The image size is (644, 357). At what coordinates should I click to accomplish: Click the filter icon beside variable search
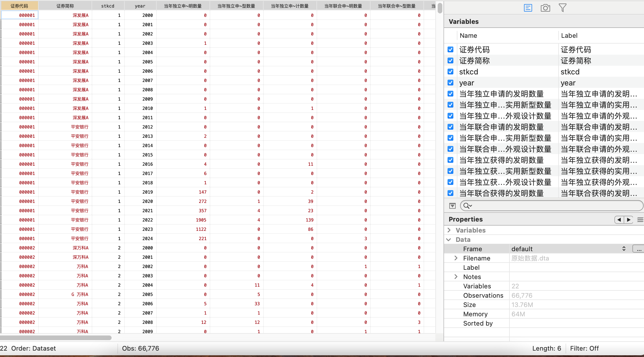coord(452,206)
